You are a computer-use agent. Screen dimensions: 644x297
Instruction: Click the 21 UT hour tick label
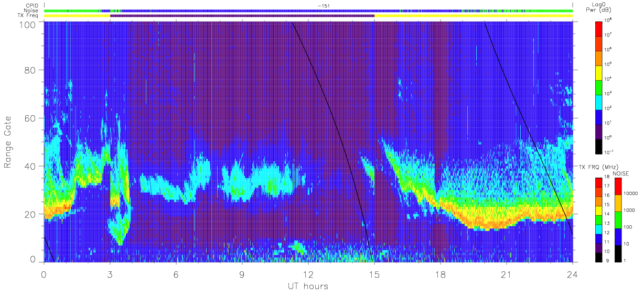pyautogui.click(x=507, y=274)
